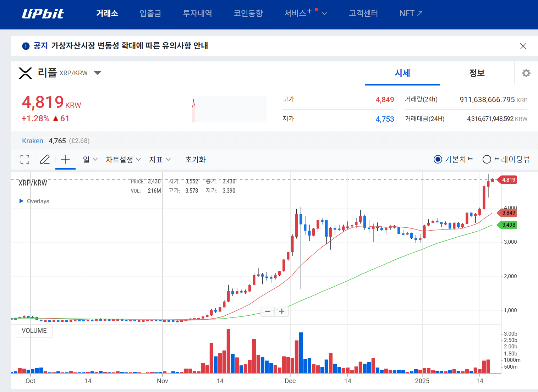Open the 일 timeframe dropdown

coord(89,159)
